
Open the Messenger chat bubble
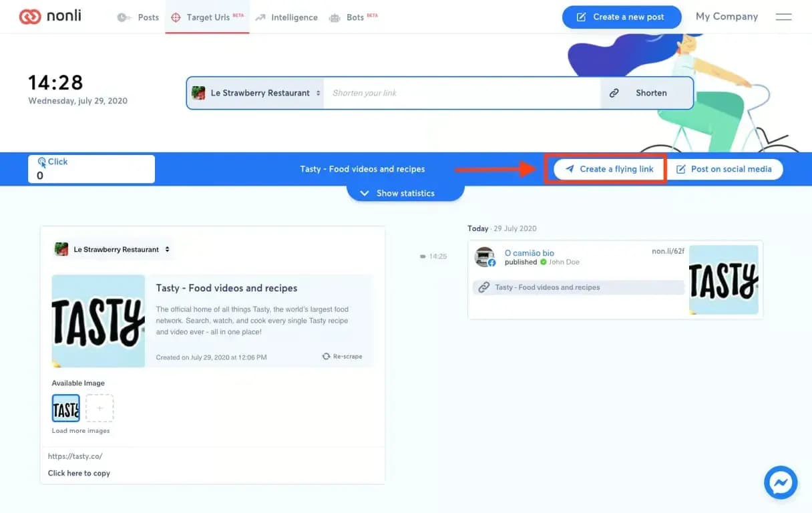(781, 482)
